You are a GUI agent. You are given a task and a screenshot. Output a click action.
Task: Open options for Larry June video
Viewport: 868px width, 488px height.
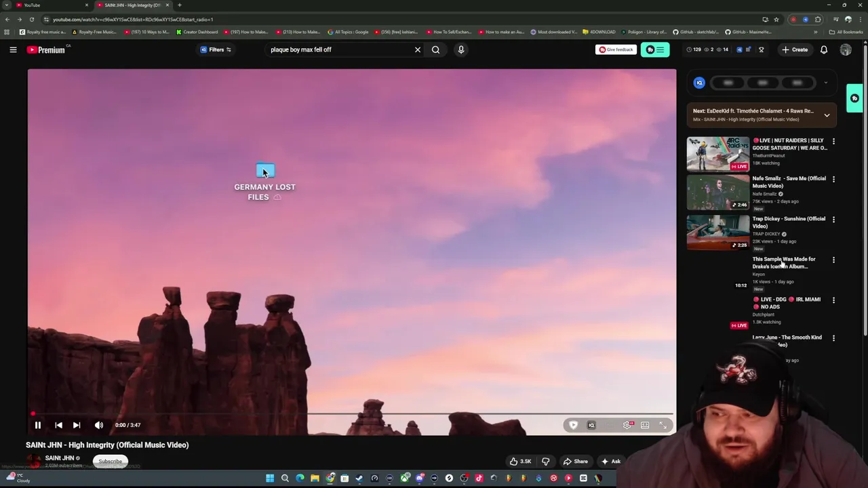(833, 338)
